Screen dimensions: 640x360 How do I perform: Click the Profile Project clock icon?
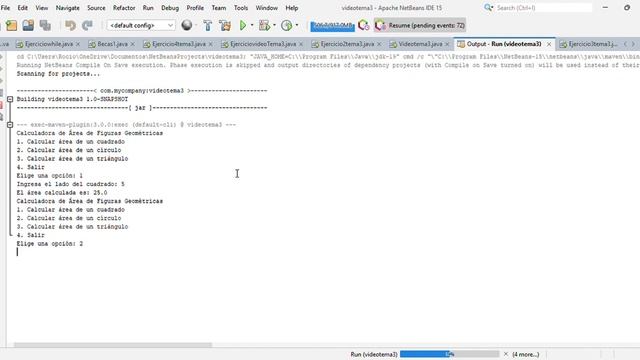point(287,25)
